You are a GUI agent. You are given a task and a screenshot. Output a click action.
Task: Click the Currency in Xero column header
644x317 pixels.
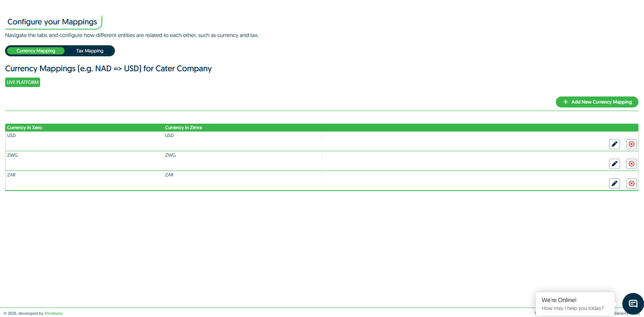(24, 128)
